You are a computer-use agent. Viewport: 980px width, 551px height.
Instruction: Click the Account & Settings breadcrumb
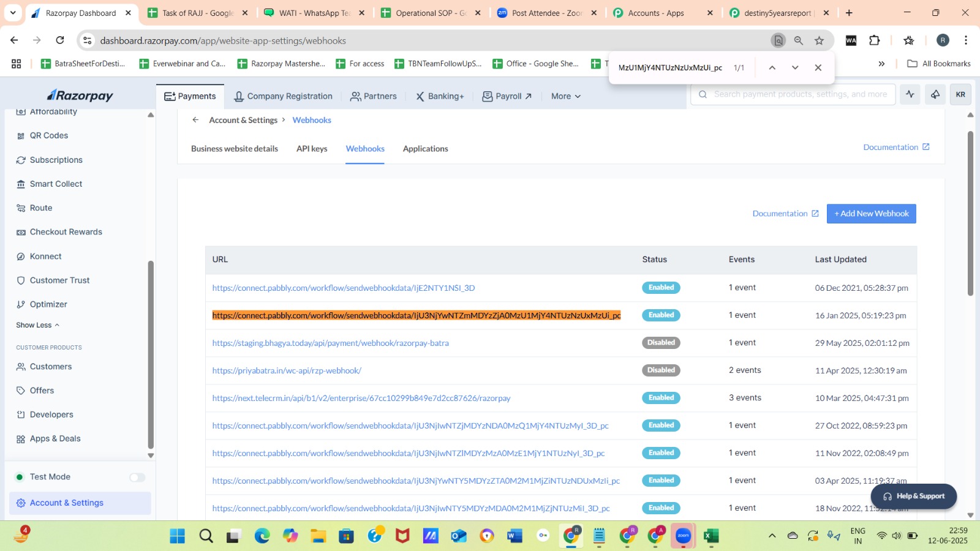(243, 120)
